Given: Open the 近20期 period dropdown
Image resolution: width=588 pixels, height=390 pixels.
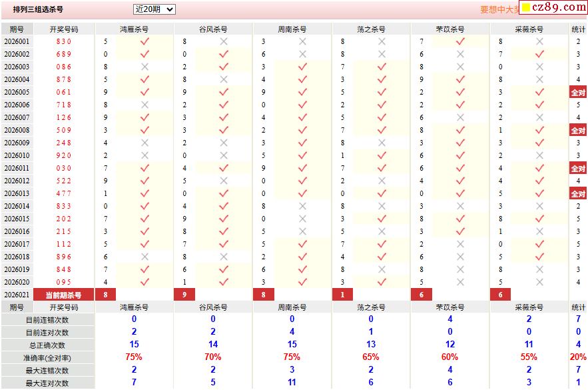Looking at the screenshot, I should 154,9.
